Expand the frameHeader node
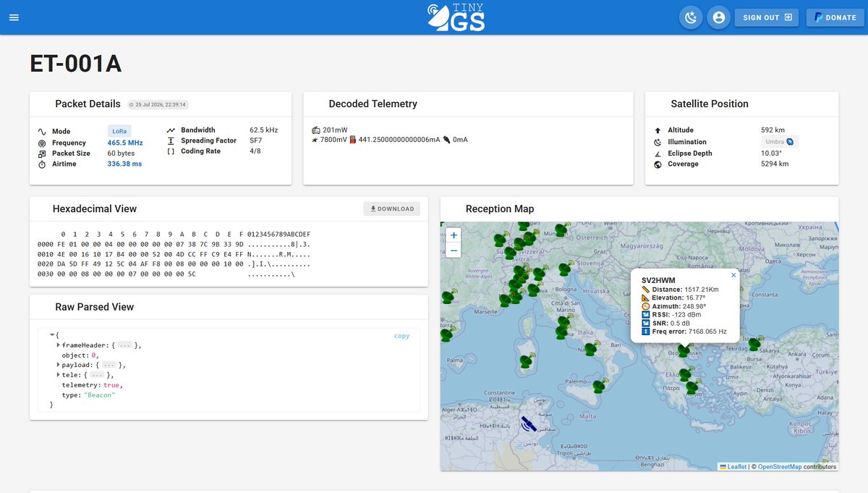Screen dimensions: 868x493 pos(59,345)
